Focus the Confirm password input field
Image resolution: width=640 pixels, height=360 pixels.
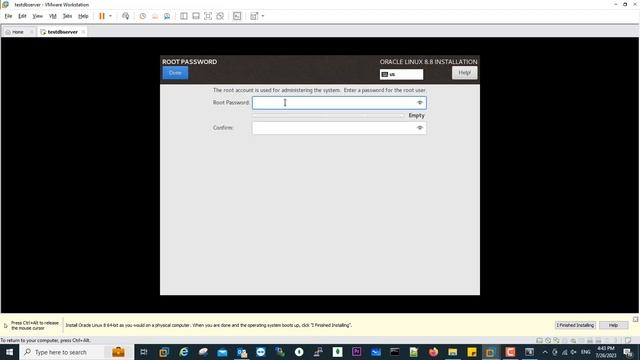tap(339, 128)
